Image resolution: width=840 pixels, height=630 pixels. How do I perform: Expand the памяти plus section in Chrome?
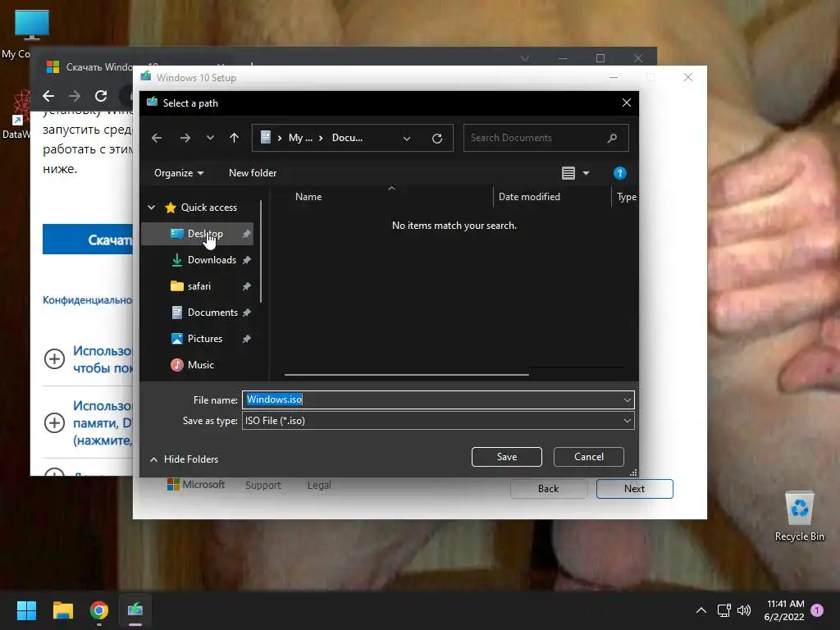tap(54, 422)
